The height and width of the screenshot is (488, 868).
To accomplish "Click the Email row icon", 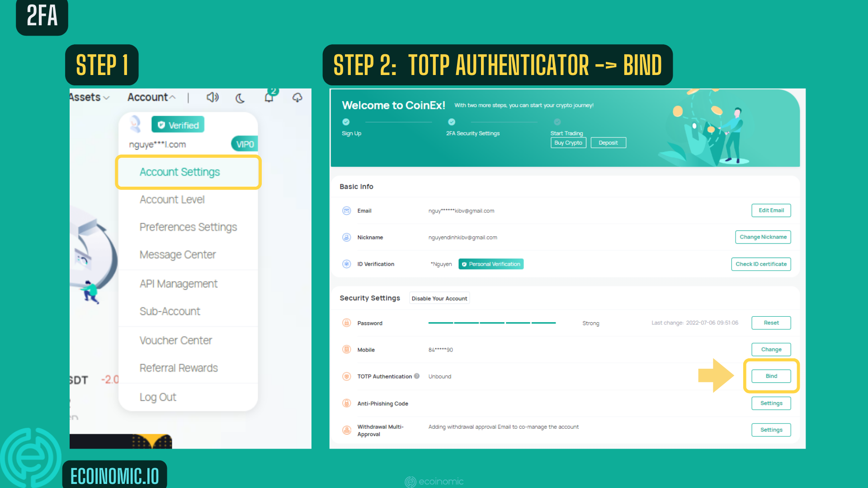I will (347, 211).
